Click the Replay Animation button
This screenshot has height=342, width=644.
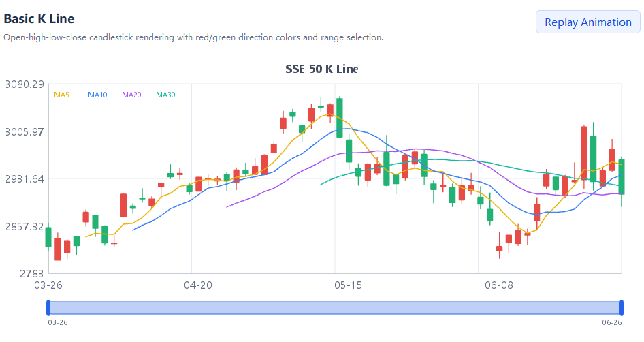[587, 22]
